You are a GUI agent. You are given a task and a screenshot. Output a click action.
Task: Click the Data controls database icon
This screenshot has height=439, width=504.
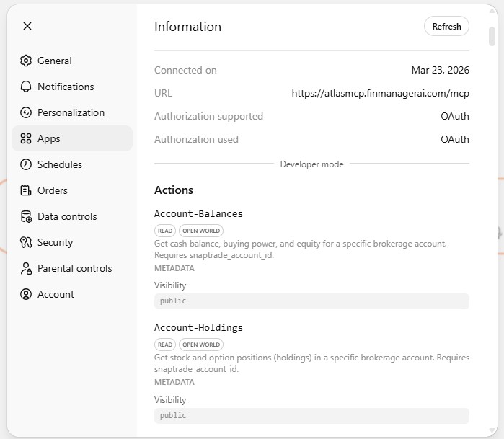tap(26, 216)
